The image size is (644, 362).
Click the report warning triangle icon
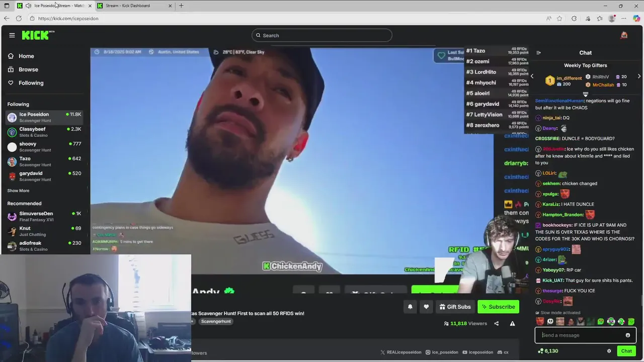512,323
